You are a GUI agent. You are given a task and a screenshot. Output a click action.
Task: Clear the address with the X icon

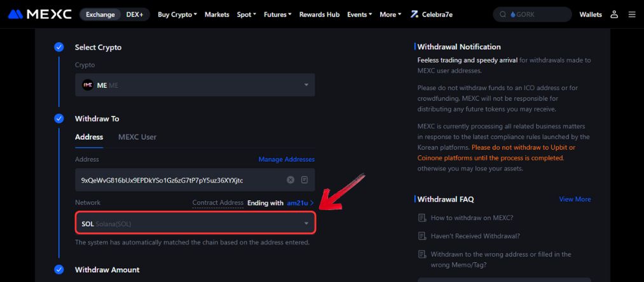click(291, 180)
